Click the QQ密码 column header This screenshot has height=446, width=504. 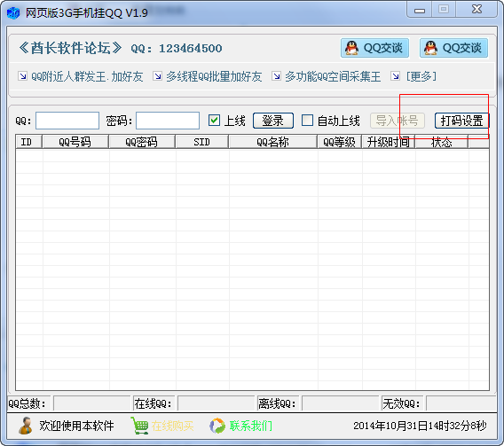[x=142, y=142]
